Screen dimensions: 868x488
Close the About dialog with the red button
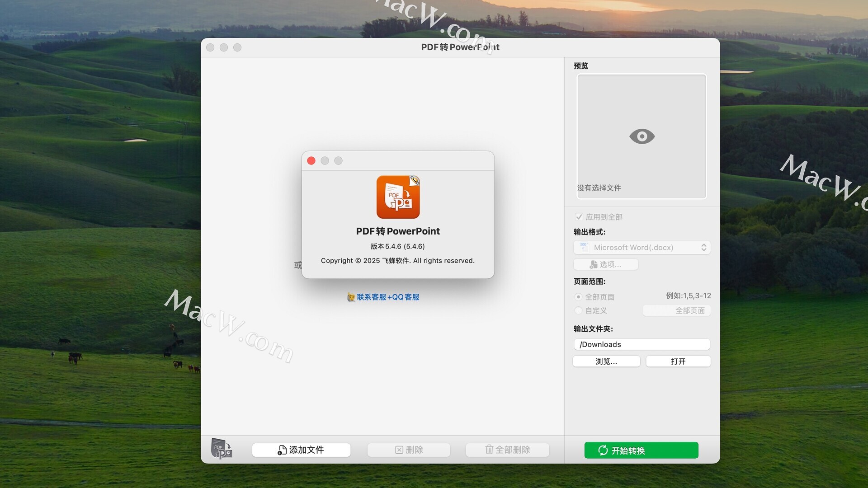[x=311, y=161]
